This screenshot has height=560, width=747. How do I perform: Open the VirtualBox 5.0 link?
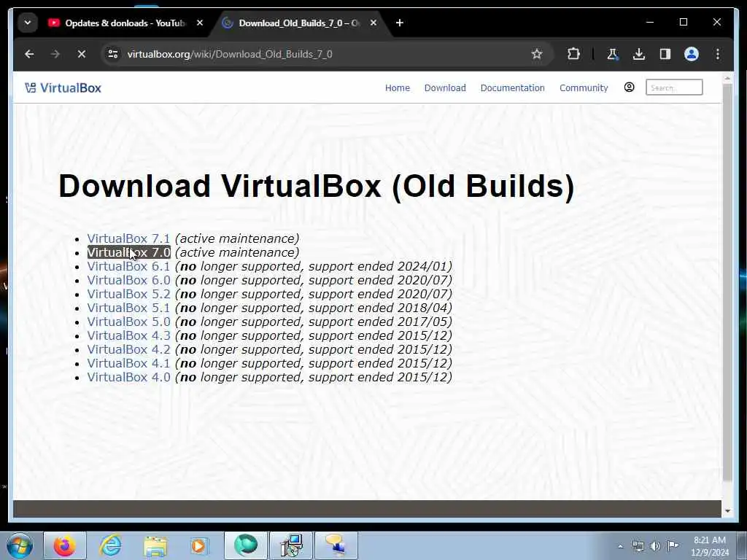(x=128, y=322)
